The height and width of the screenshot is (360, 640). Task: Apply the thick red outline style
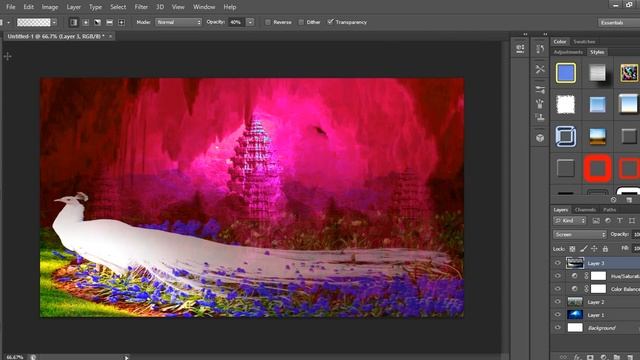click(598, 168)
